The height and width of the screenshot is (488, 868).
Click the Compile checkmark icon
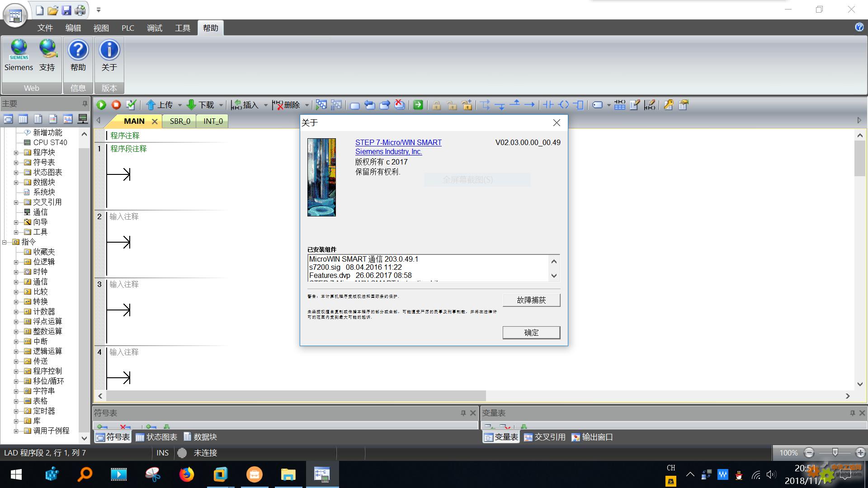131,105
